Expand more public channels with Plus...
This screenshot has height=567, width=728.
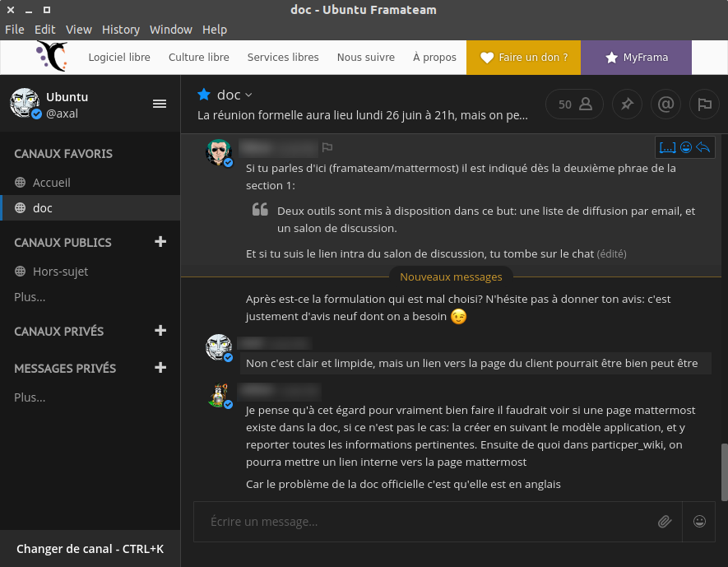tap(30, 297)
